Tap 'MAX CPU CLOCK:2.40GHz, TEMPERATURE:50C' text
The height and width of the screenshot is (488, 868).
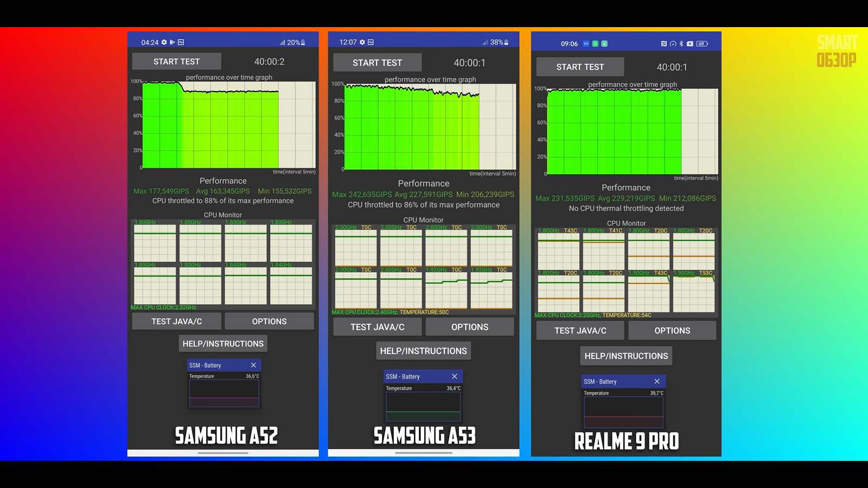coord(390,312)
